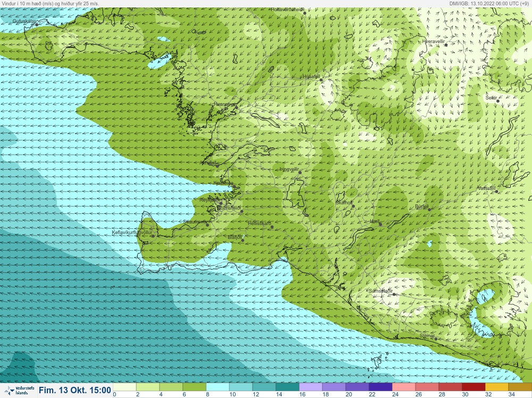Select the 22–24 m/s dark indigo swatch
Screen dimensions: 532x398
click(380, 387)
